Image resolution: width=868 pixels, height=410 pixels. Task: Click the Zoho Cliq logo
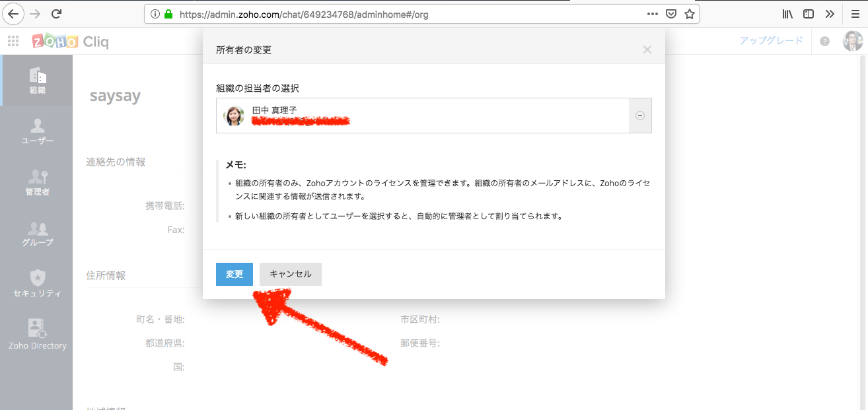(x=71, y=42)
